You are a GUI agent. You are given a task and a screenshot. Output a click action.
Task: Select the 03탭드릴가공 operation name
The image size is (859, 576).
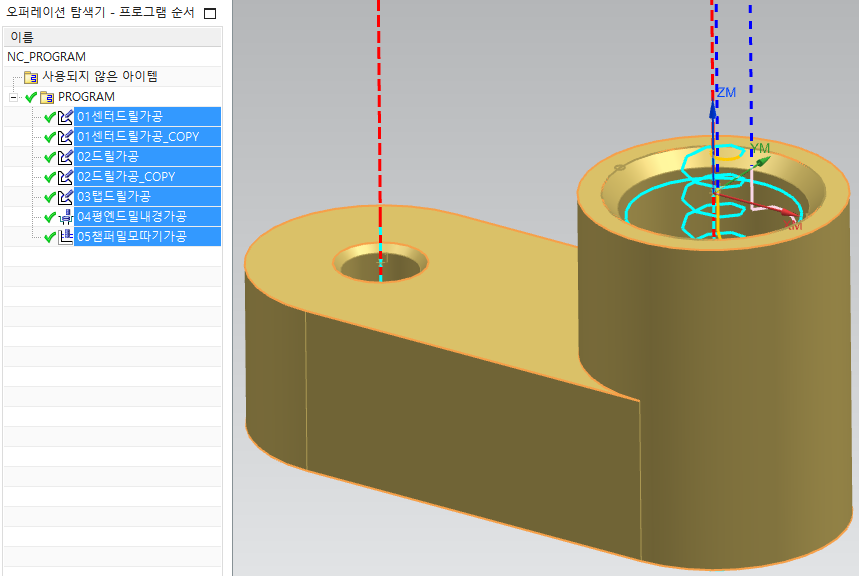[114, 196]
